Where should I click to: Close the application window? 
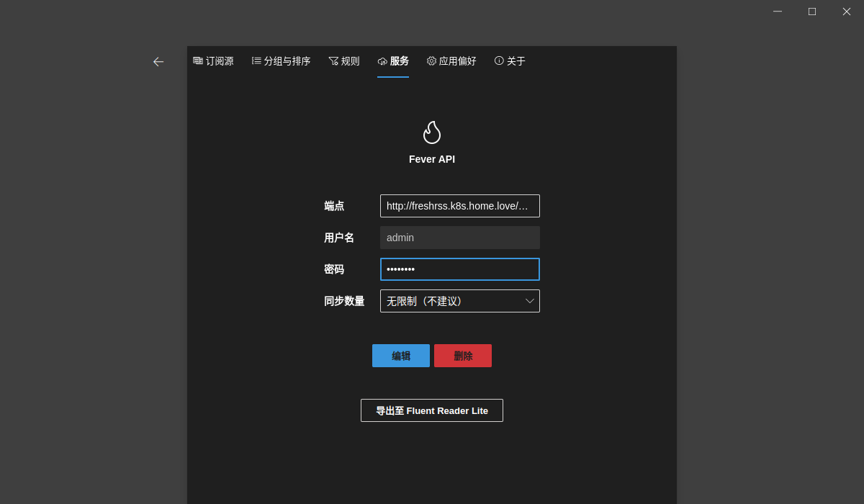click(x=847, y=12)
